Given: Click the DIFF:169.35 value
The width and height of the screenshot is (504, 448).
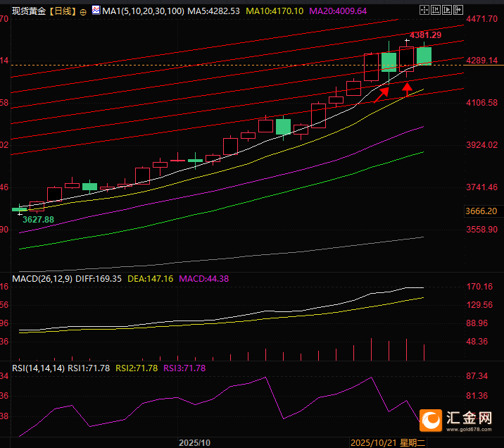Looking at the screenshot, I should [x=99, y=278].
